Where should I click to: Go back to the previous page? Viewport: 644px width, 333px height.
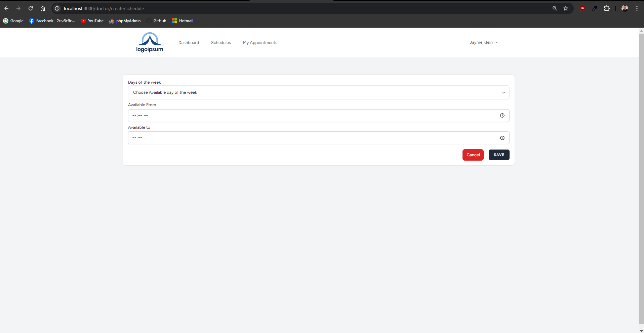6,8
